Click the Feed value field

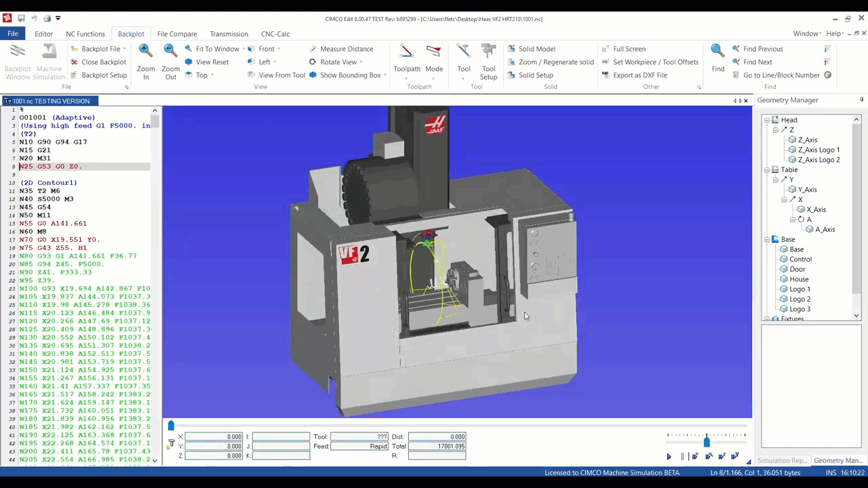359,447
